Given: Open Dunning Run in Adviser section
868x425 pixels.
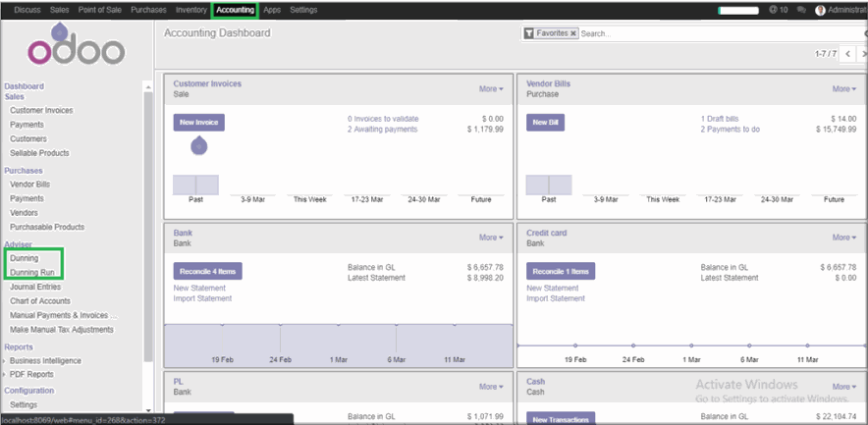Looking at the screenshot, I should [32, 272].
